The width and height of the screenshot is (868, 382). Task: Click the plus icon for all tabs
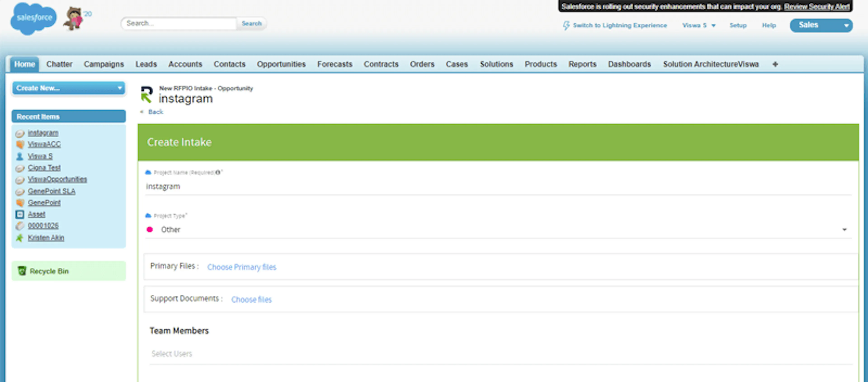[x=775, y=64]
